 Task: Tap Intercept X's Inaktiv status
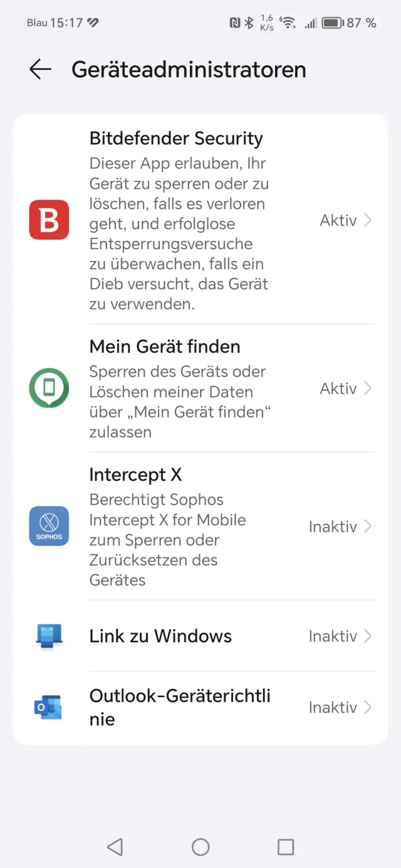point(333,527)
